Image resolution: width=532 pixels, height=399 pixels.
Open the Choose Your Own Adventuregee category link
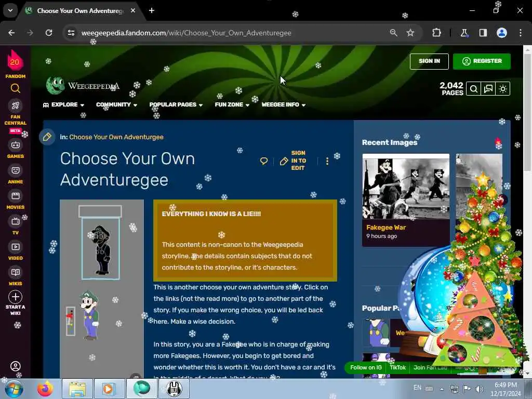pyautogui.click(x=116, y=137)
